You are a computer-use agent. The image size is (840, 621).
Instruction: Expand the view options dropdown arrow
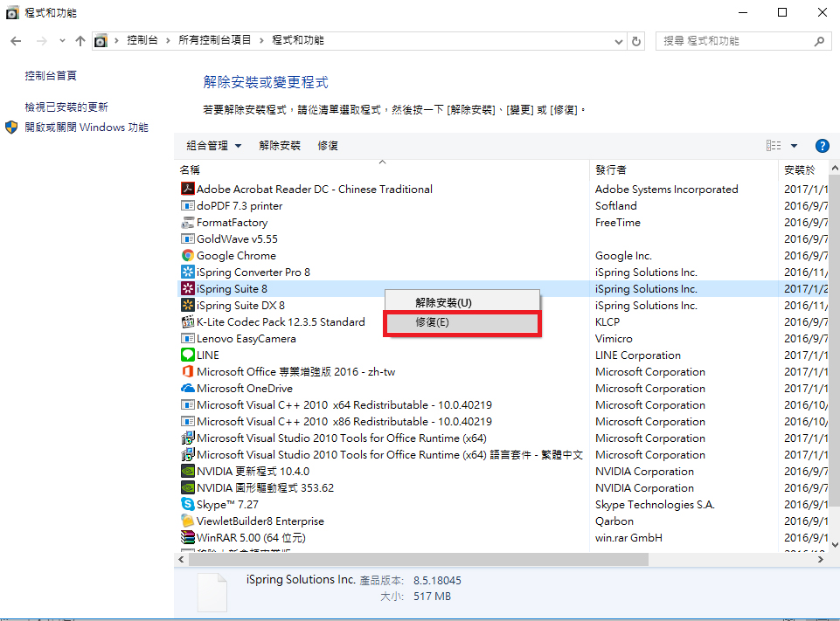[x=795, y=146]
